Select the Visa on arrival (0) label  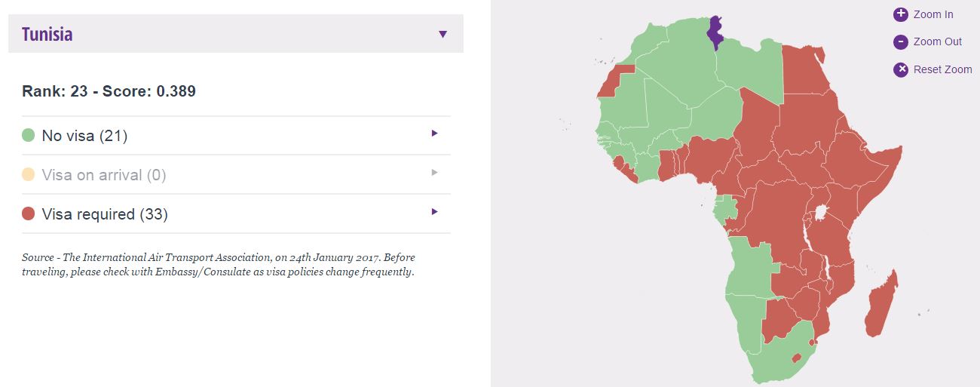point(104,175)
